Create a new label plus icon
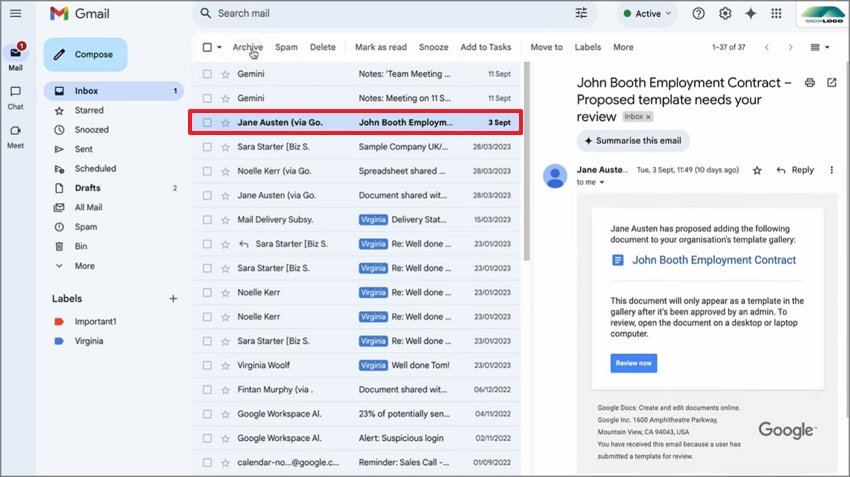850x477 pixels. (x=173, y=299)
